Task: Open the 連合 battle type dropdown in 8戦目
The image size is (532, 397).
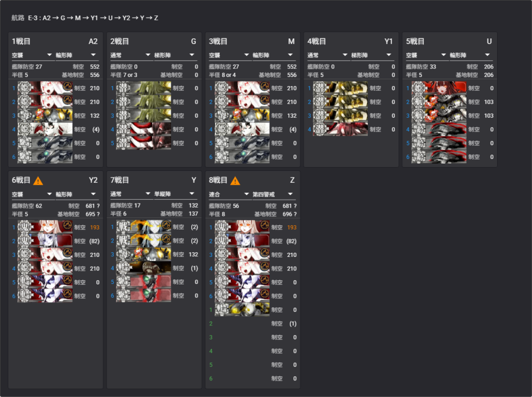Action: tap(229, 194)
